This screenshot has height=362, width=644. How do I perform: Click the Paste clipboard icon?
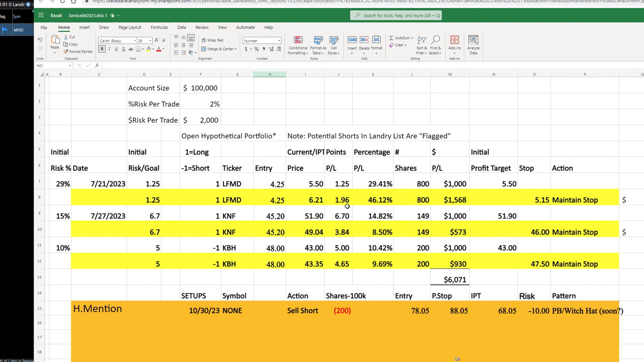pyautogui.click(x=55, y=40)
